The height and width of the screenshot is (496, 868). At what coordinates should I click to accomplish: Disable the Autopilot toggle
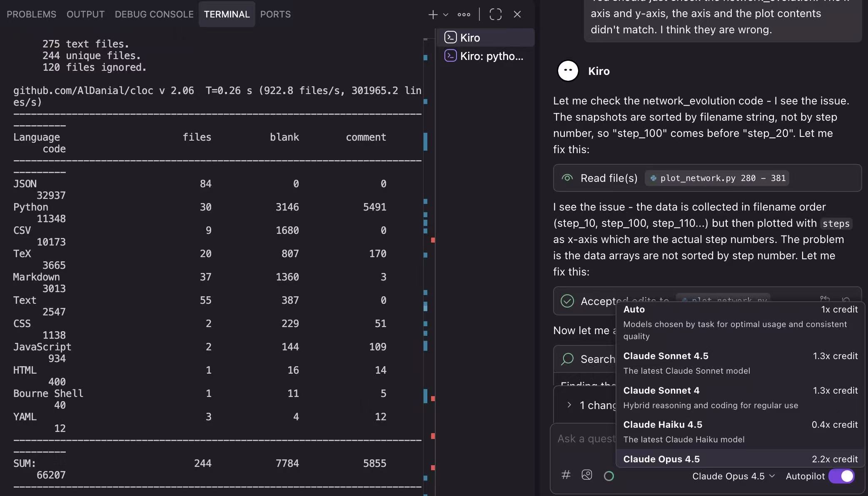click(x=843, y=476)
